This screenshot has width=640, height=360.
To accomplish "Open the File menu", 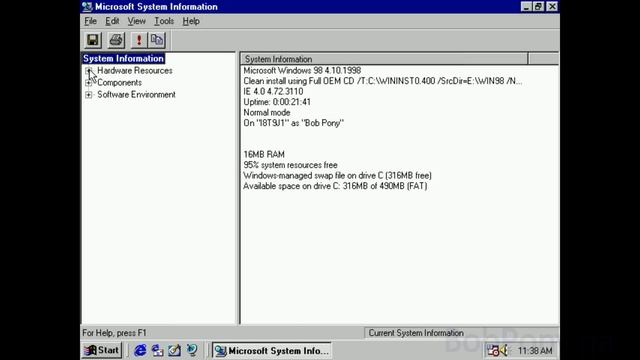I will pos(90,21).
